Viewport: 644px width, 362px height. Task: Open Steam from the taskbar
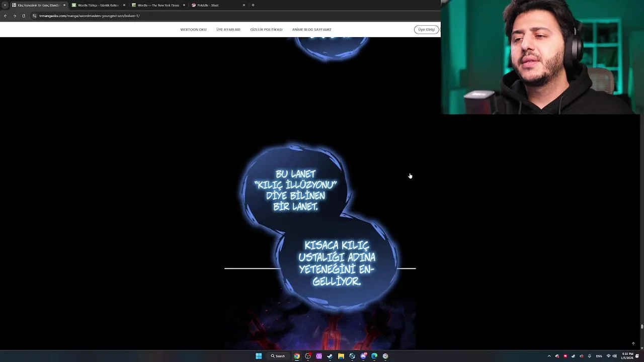point(330,356)
